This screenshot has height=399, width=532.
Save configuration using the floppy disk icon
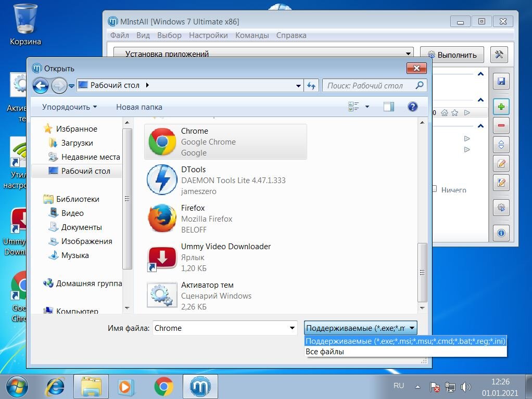point(500,81)
